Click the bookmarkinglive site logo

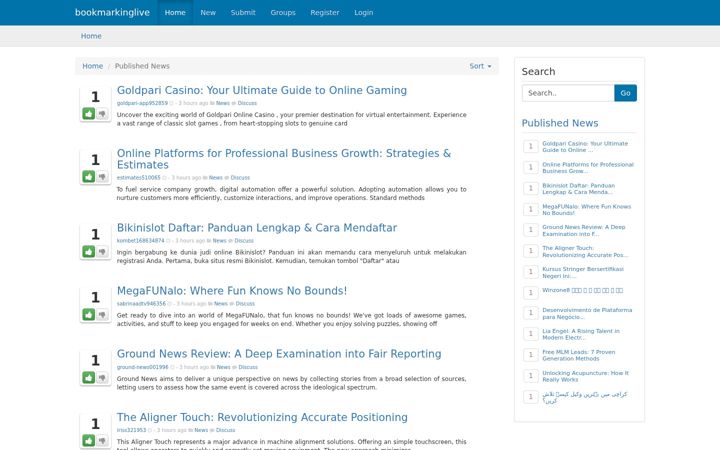click(112, 12)
